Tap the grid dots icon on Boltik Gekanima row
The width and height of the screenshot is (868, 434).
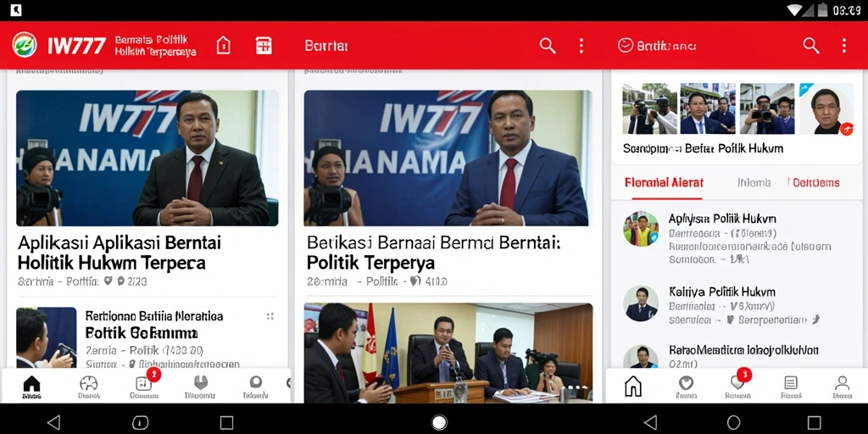coord(270,316)
